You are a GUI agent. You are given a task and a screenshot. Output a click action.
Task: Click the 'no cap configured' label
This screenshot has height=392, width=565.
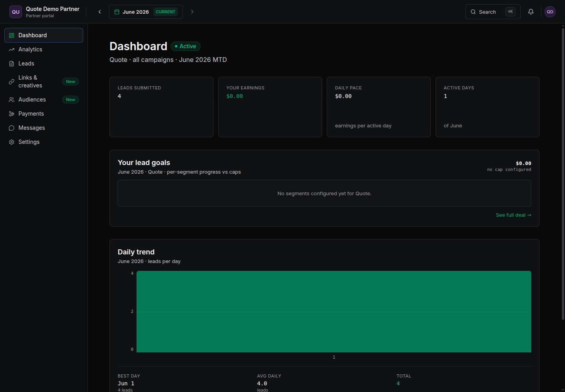click(509, 170)
